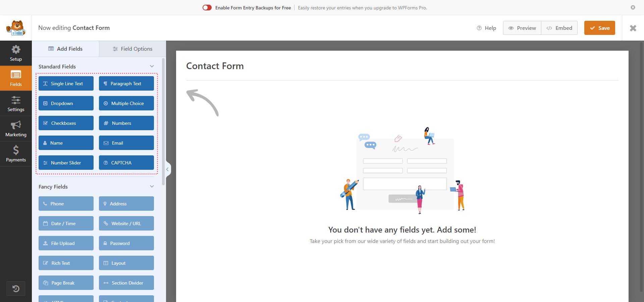Collapse the Standard Fields section
Viewport: 644px width, 302px height.
[152, 66]
